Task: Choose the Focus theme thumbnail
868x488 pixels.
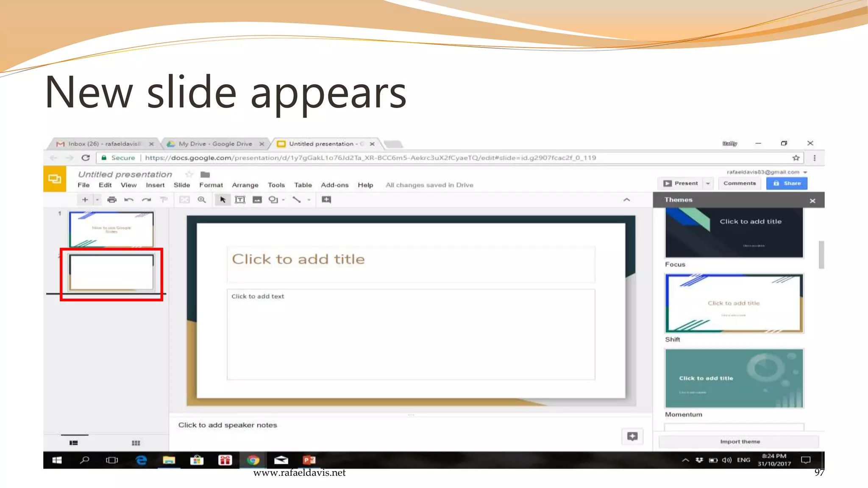Action: click(x=734, y=233)
